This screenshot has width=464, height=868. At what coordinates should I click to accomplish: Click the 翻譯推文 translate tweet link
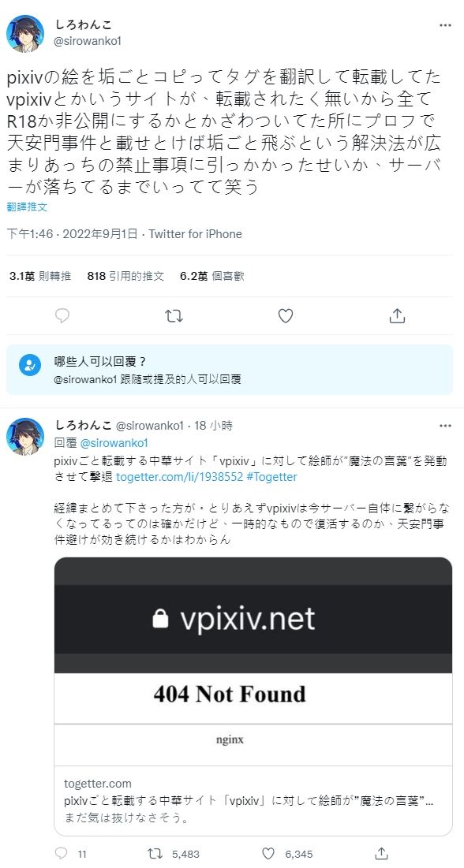27,207
